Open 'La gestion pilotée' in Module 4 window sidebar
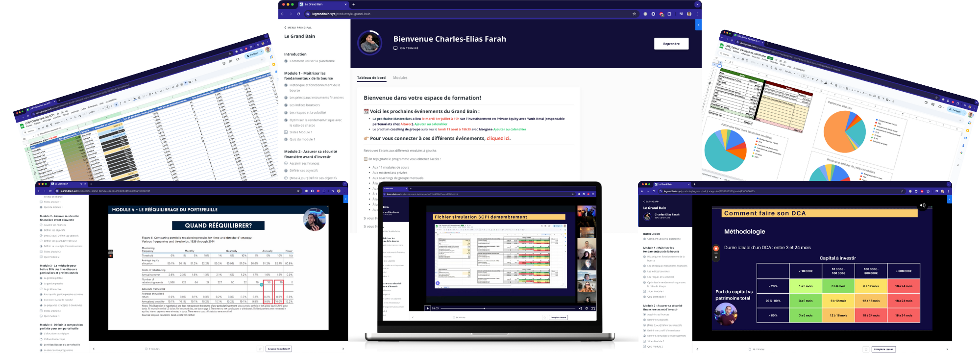 click(53, 278)
